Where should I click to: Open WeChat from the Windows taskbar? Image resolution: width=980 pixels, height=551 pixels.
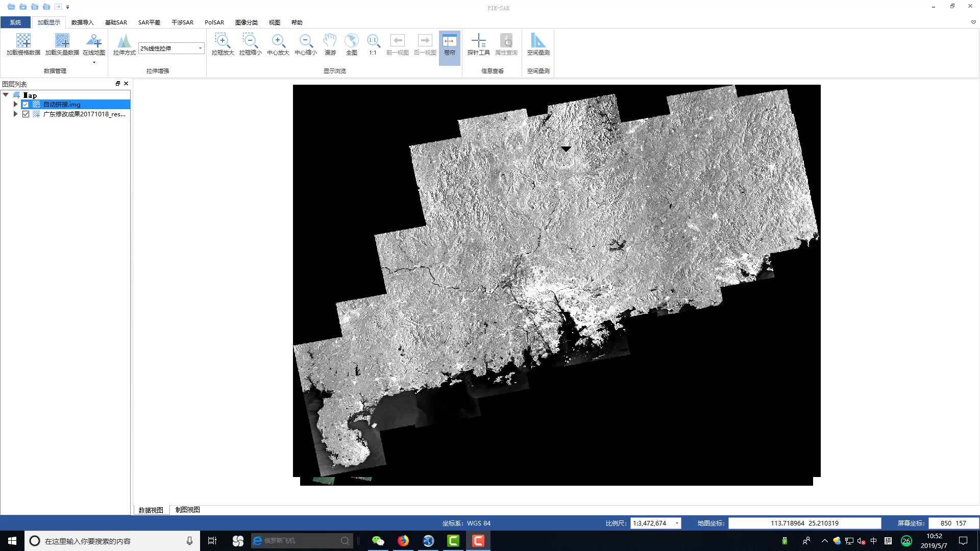378,541
